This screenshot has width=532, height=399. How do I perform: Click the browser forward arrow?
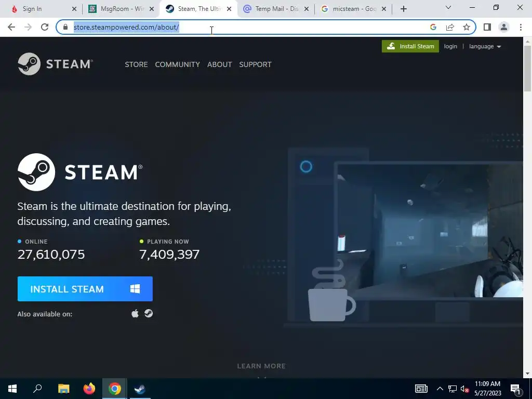28,27
